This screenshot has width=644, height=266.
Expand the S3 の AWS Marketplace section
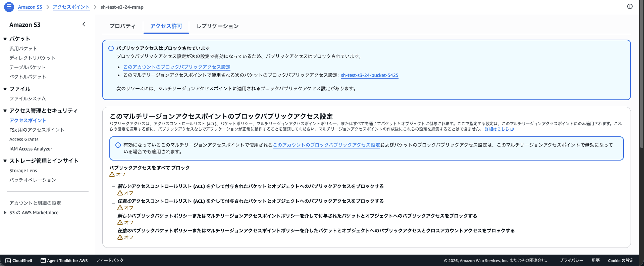[x=5, y=213]
